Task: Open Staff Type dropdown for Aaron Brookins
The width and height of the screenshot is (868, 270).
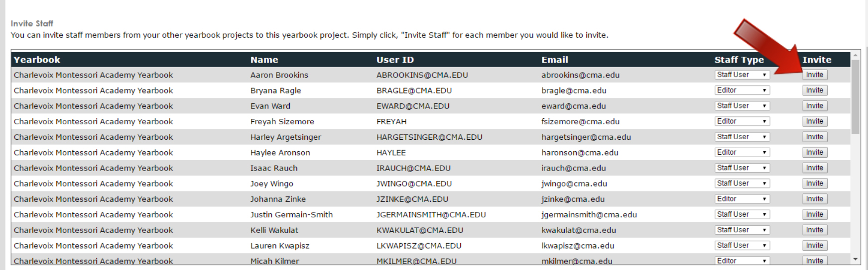Action: coord(742,75)
